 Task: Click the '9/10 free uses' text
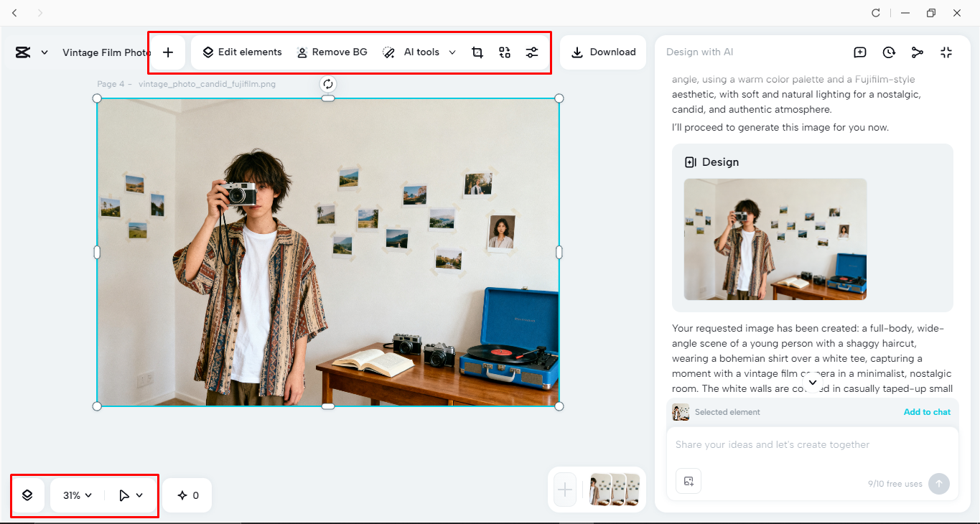tap(895, 484)
